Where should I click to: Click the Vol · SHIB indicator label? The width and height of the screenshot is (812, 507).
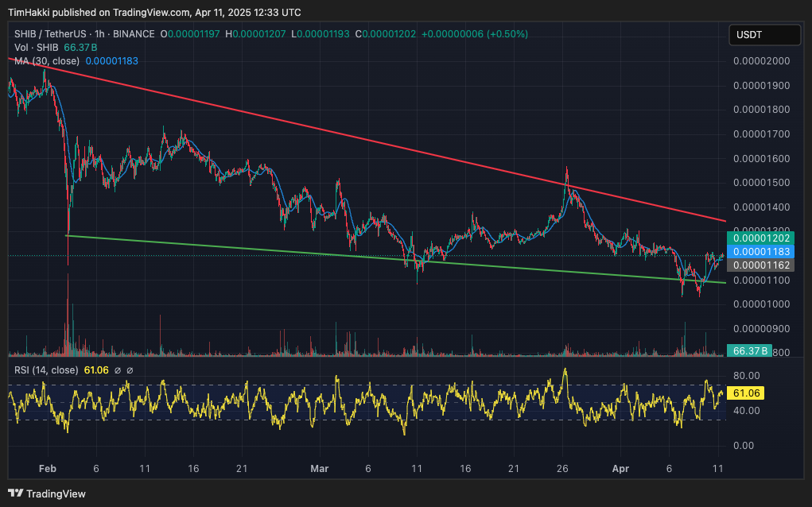(x=37, y=48)
